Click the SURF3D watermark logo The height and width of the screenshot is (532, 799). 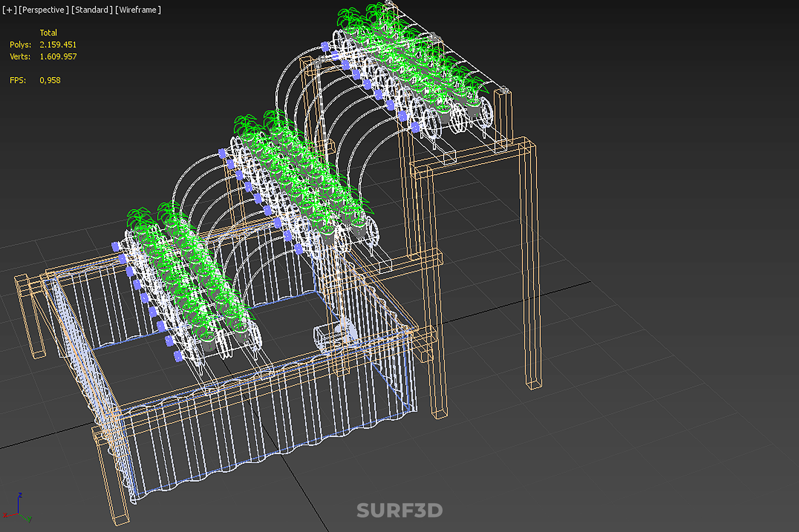point(399,510)
